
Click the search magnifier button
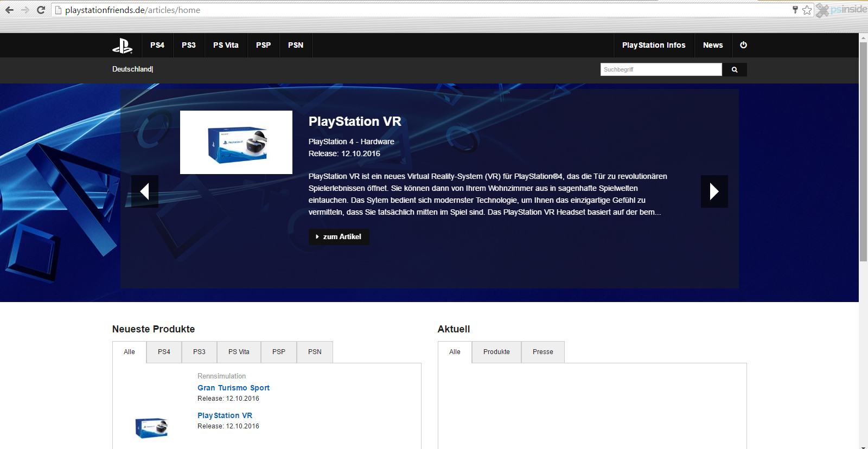pos(735,69)
